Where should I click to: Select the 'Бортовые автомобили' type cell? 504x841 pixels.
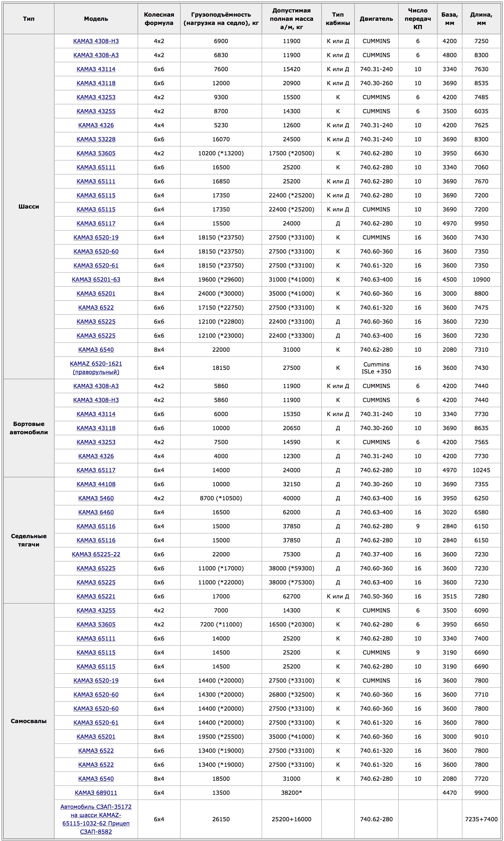pos(29,428)
